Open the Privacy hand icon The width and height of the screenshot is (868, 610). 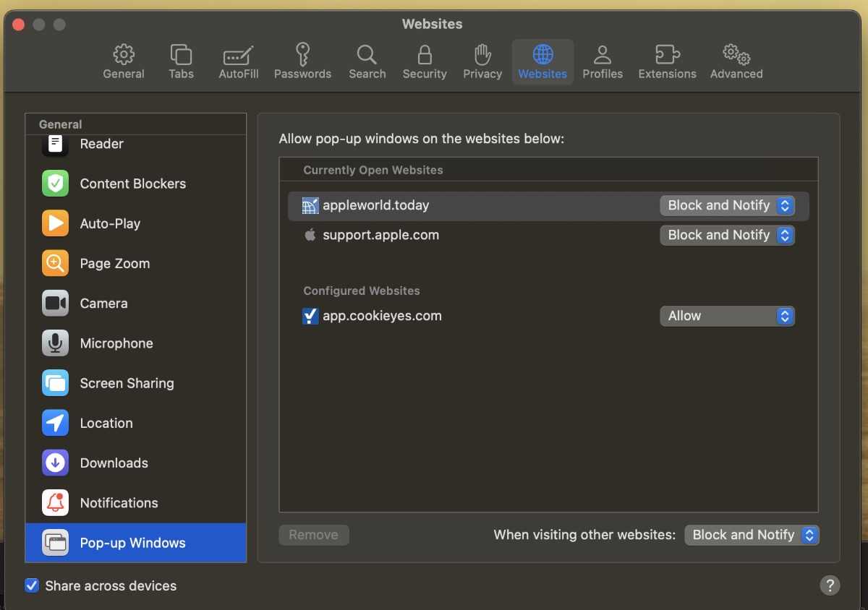pyautogui.click(x=482, y=54)
